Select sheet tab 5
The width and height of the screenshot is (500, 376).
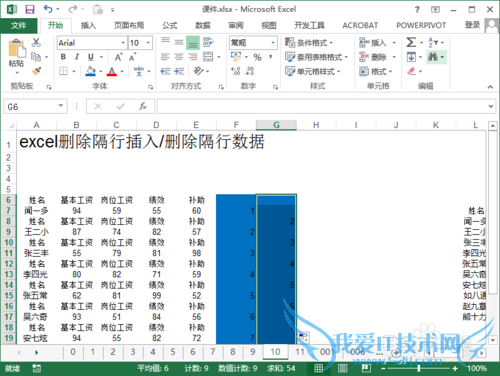pyautogui.click(x=173, y=352)
